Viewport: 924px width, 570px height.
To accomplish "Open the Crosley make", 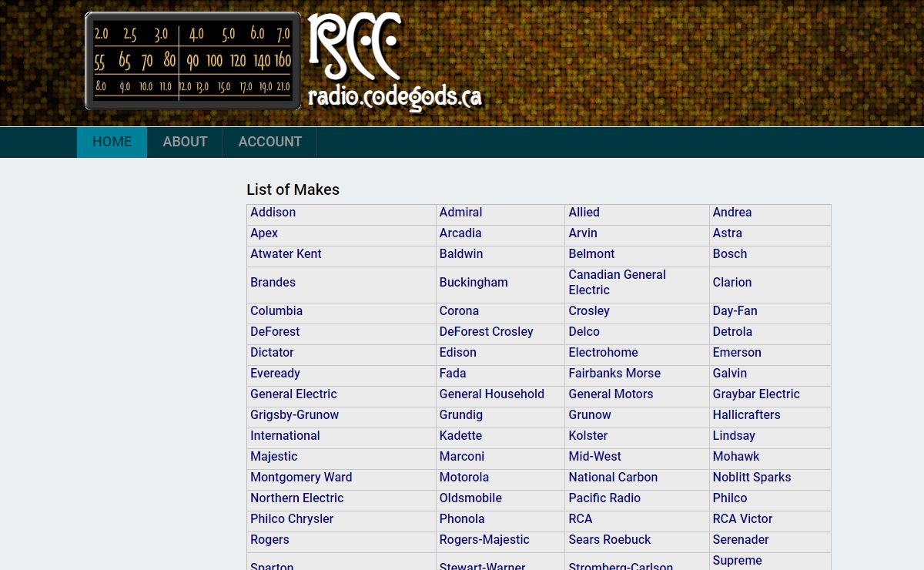I will tap(589, 311).
